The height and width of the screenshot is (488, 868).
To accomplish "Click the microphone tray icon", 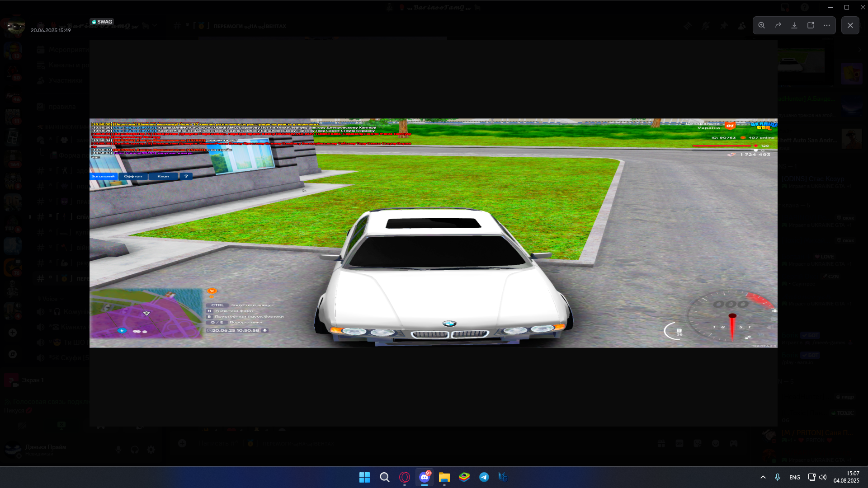I will click(x=778, y=477).
